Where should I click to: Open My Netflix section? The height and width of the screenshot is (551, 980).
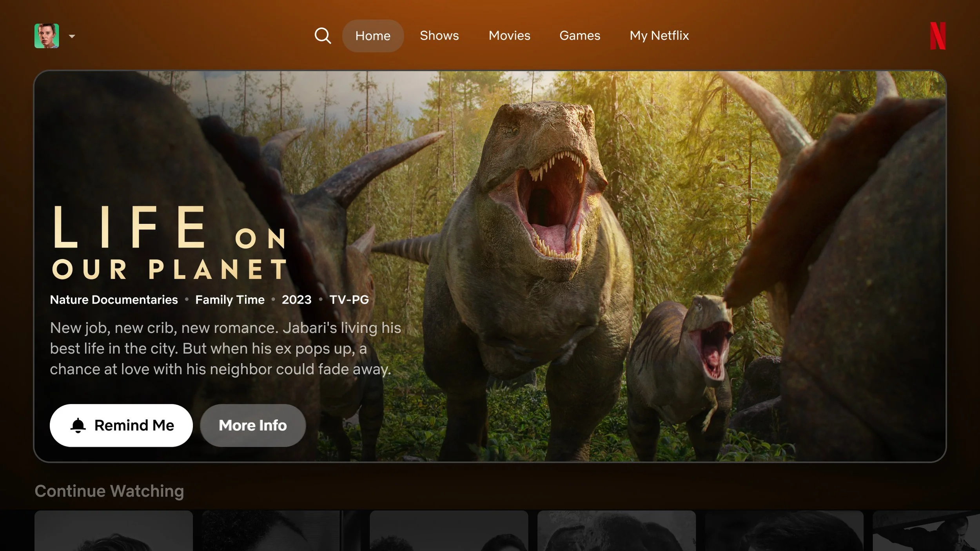659,36
